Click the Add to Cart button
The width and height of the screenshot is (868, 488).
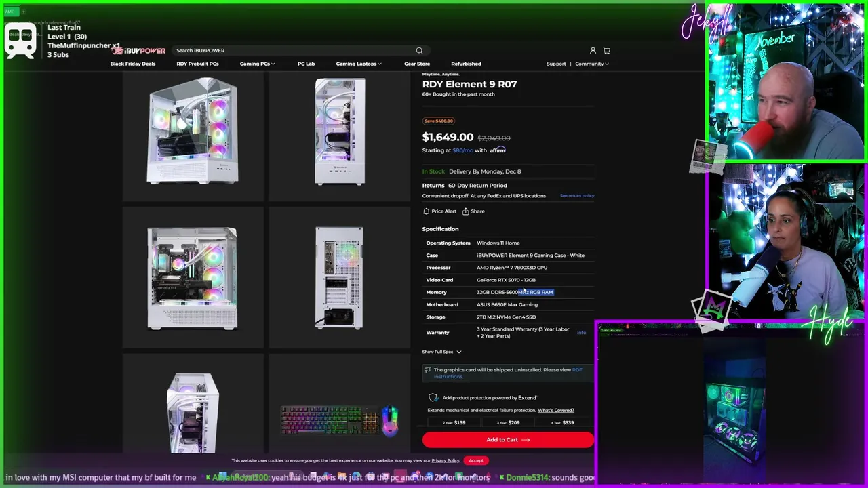pyautogui.click(x=508, y=440)
